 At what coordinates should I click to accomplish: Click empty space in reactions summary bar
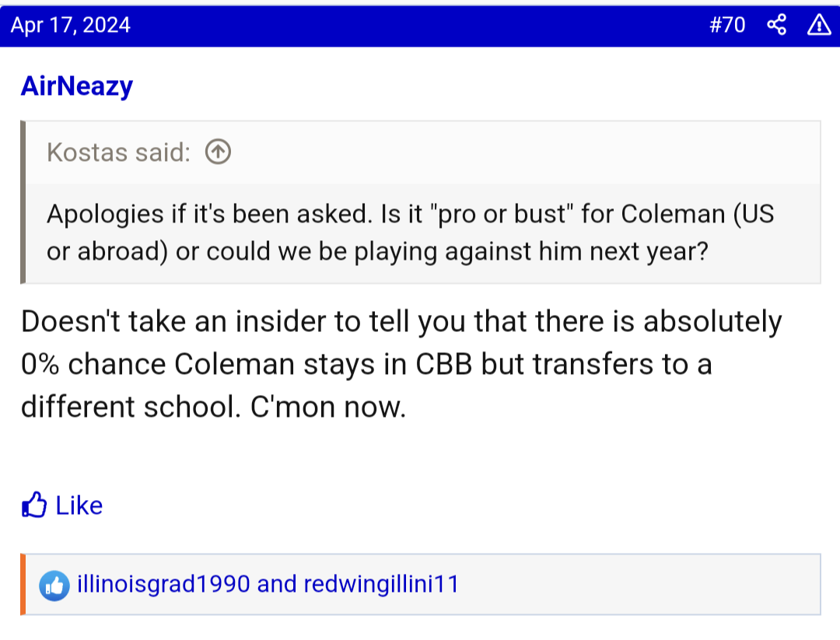click(638, 584)
